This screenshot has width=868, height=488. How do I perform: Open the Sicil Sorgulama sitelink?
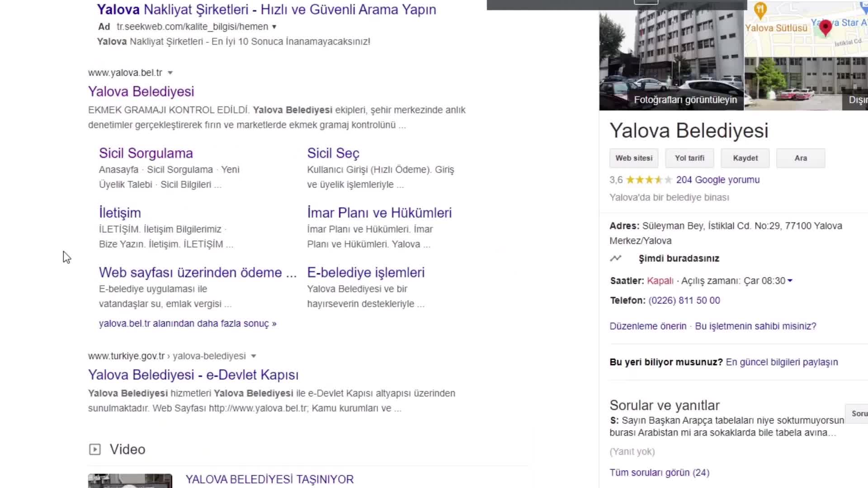[146, 153]
